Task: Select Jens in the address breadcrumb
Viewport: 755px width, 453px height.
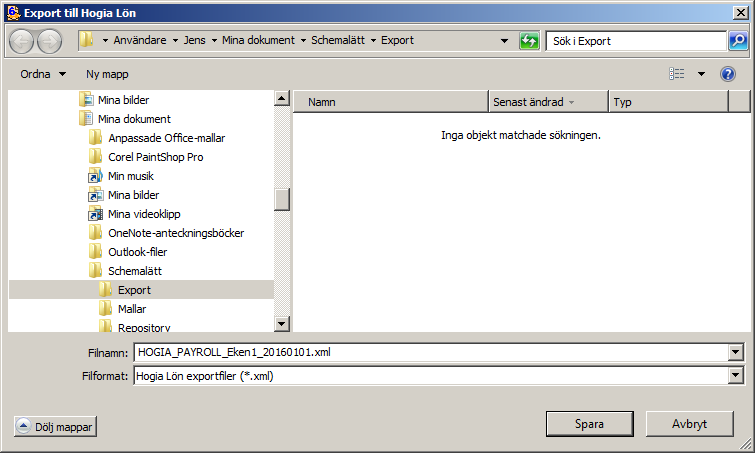Action: click(195, 40)
